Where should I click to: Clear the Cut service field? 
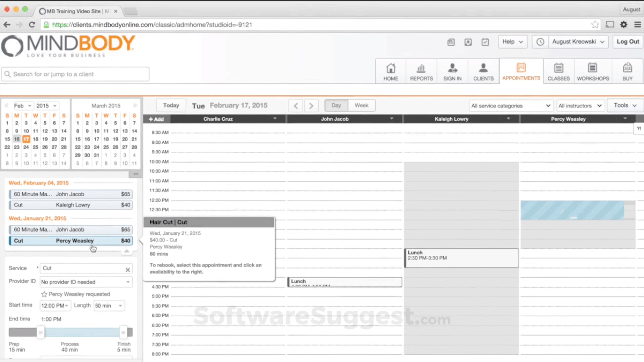point(127,270)
